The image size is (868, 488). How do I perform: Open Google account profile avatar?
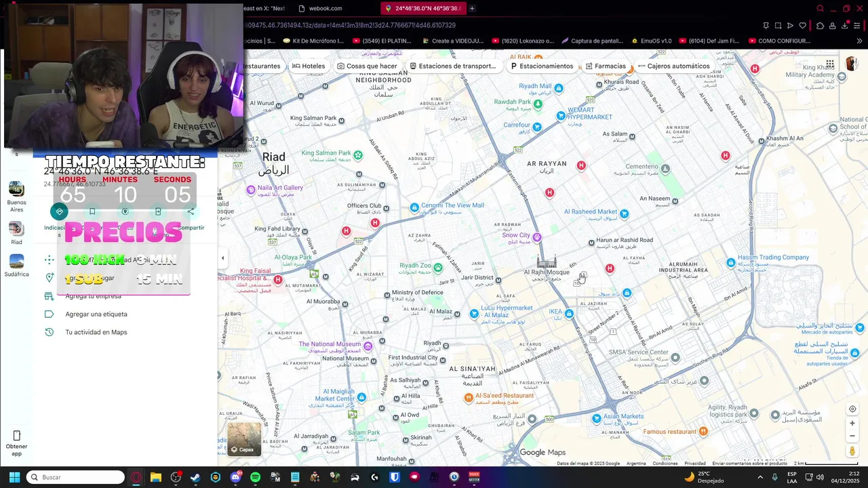(x=851, y=64)
